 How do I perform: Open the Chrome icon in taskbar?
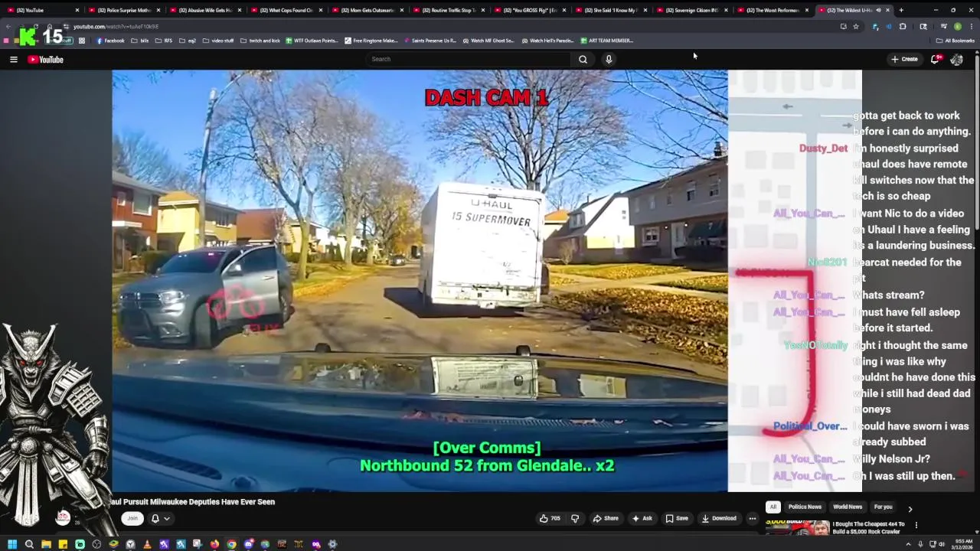231,544
